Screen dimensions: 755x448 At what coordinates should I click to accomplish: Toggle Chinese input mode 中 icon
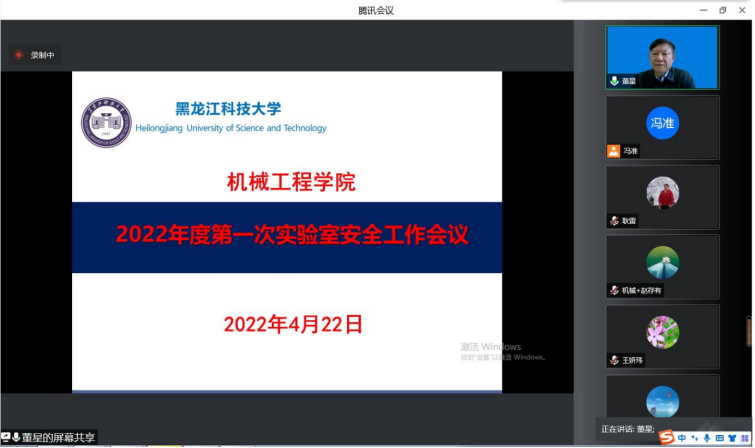coord(681,438)
